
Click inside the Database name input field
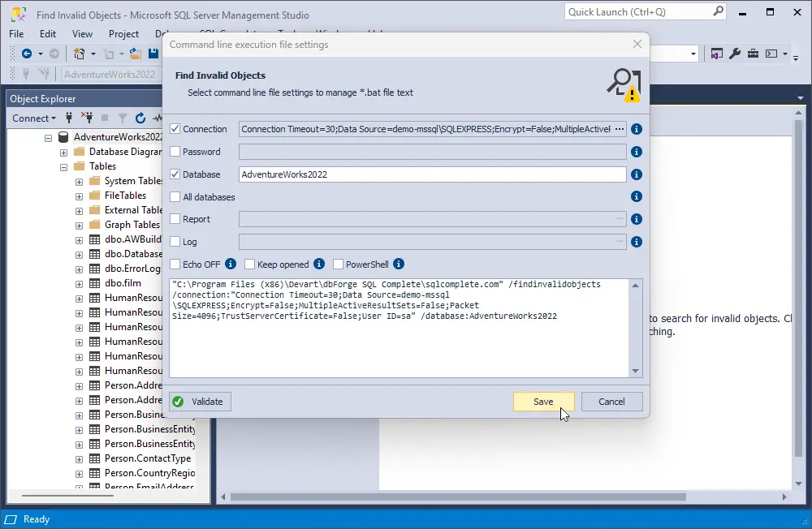432,174
